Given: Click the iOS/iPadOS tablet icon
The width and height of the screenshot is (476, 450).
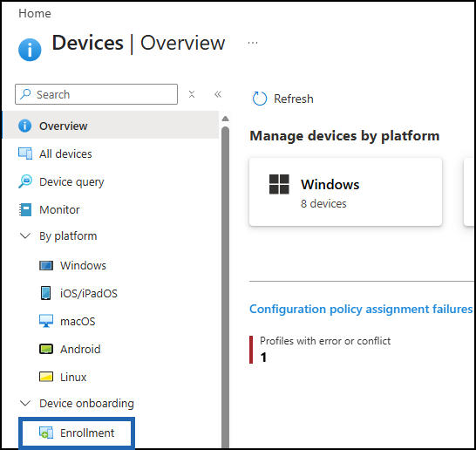Looking at the screenshot, I should point(46,293).
